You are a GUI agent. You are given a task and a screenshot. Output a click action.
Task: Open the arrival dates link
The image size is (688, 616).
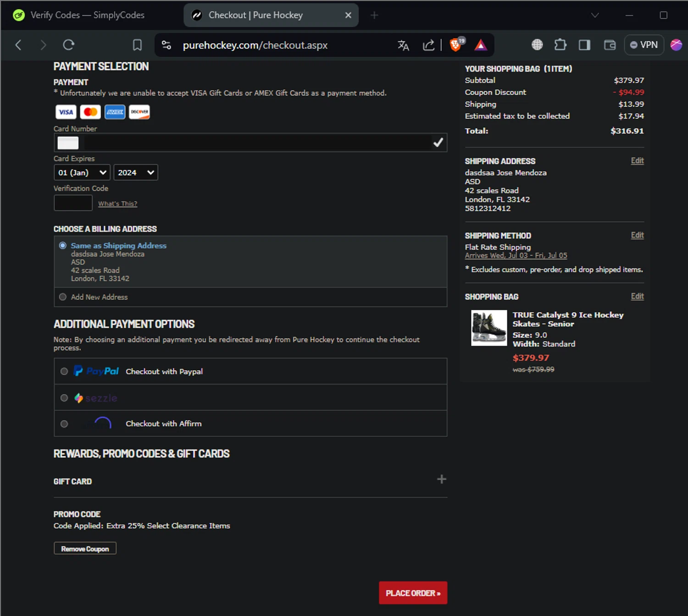[516, 255]
